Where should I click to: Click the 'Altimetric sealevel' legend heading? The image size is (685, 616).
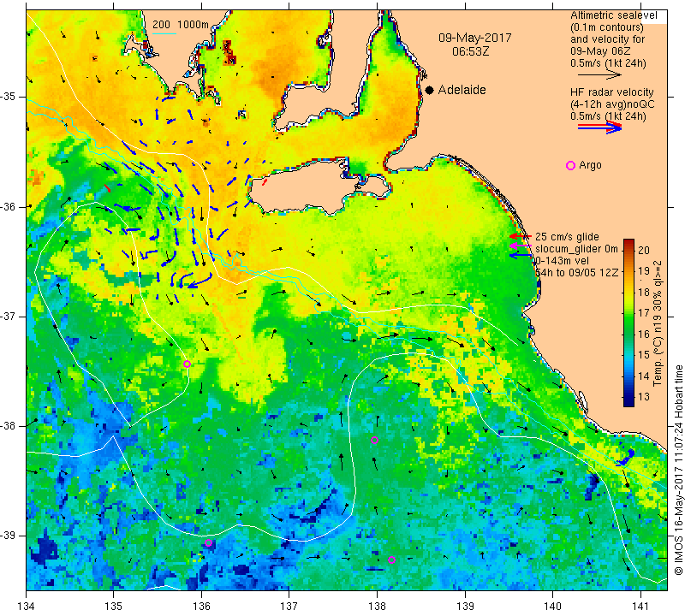613,15
